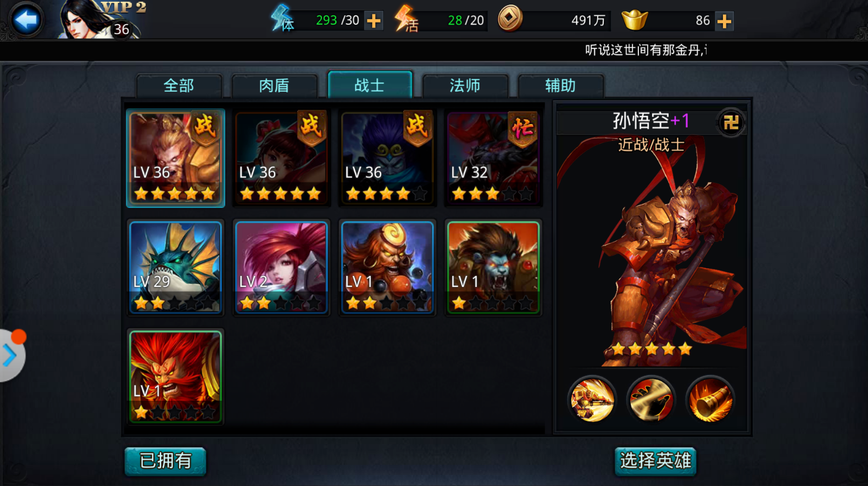Switch to the 肉盾 tab
The image size is (868, 486).
[x=274, y=86]
